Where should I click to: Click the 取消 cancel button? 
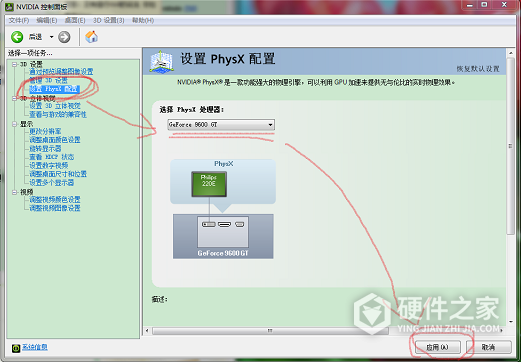click(x=489, y=347)
